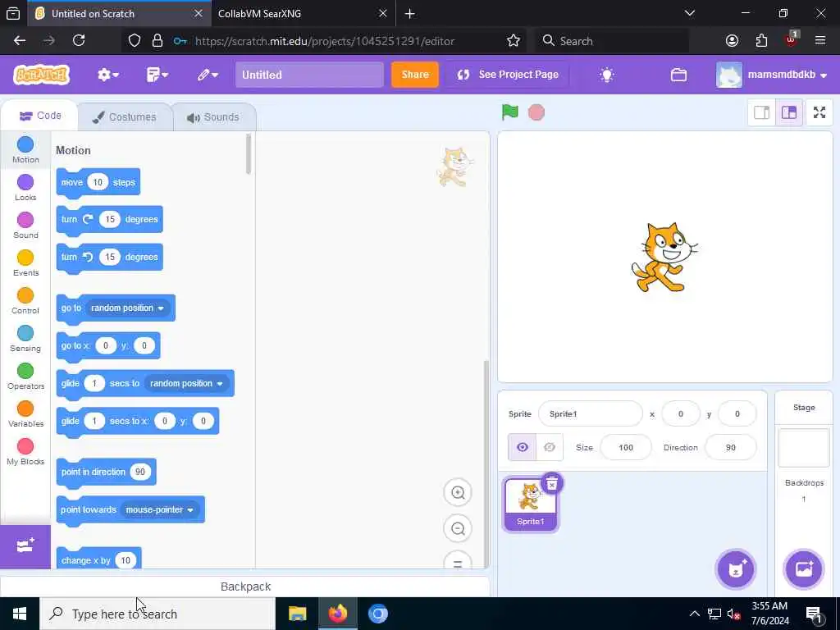840x630 pixels.
Task: Open the Settings gear menu
Action: tap(107, 75)
